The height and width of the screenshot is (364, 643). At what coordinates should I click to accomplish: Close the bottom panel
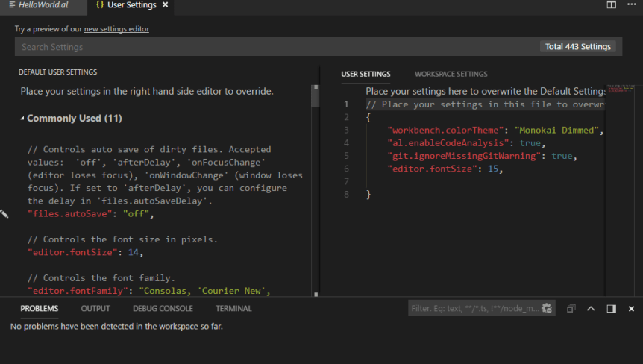tap(631, 308)
